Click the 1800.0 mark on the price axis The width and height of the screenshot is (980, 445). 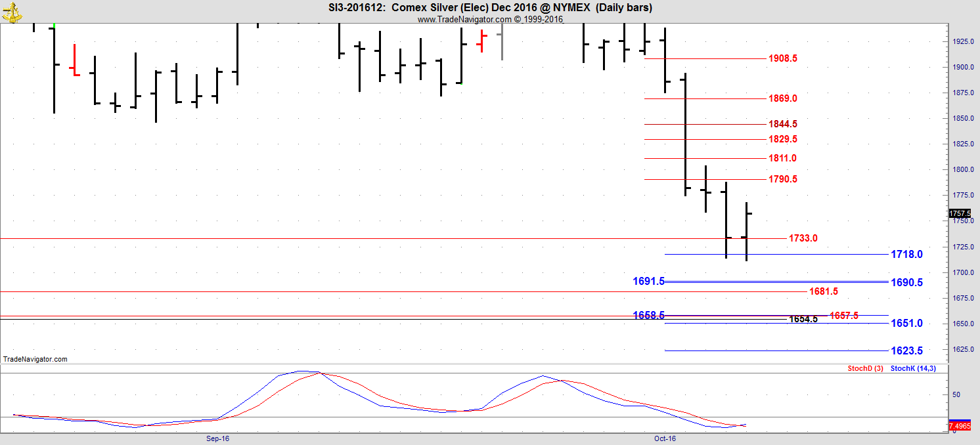pos(964,169)
